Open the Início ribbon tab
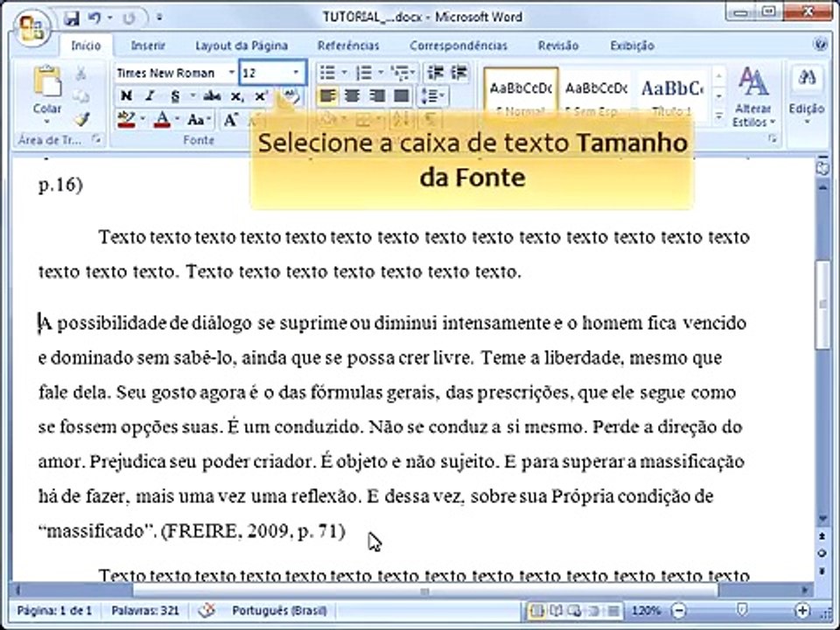 click(x=86, y=45)
